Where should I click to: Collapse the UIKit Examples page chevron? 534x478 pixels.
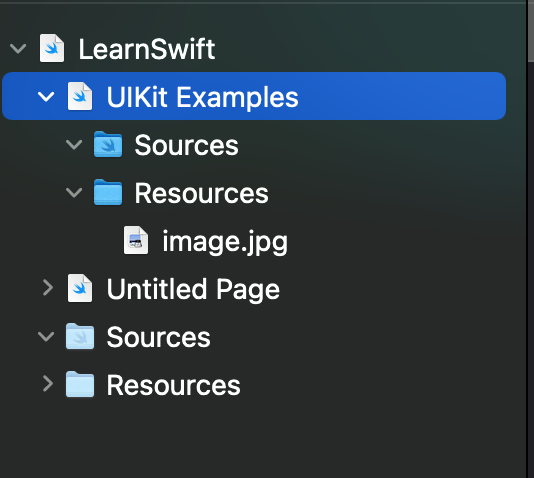click(46, 97)
